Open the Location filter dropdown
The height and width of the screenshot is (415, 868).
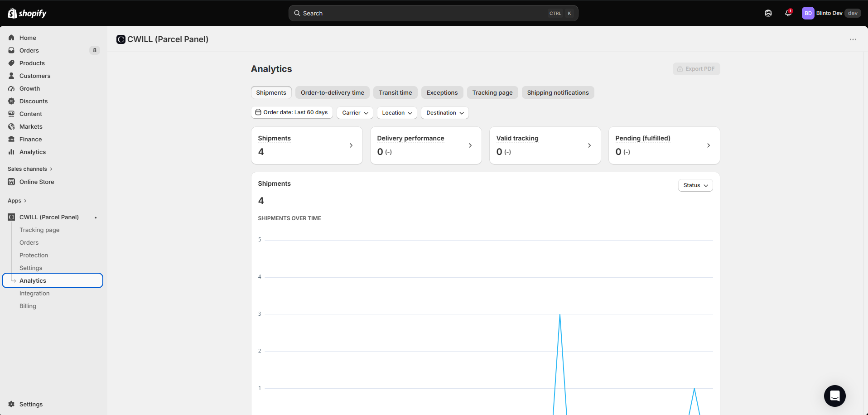(x=397, y=113)
